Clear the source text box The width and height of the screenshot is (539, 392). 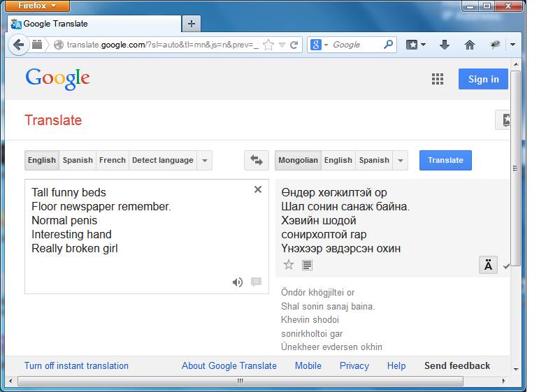258,189
